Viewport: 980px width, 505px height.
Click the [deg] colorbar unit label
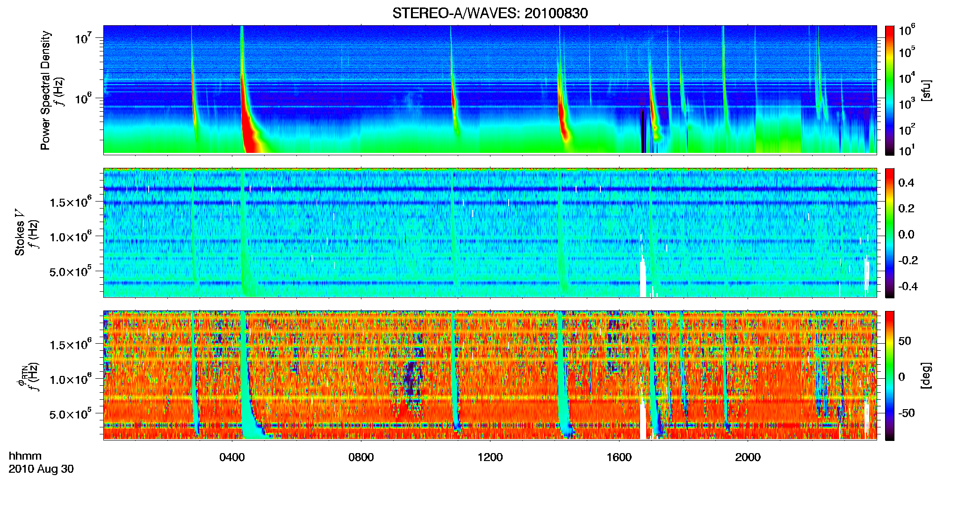click(927, 375)
